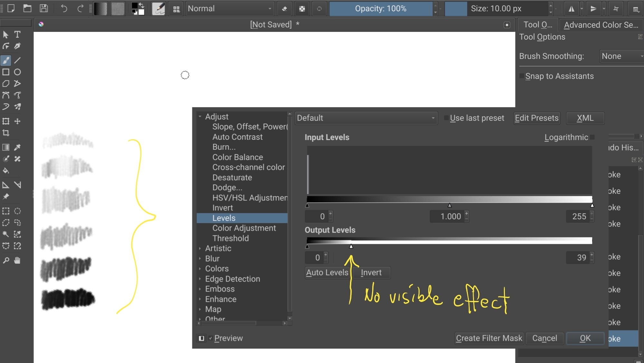
Task: Enable the Snap to Assistants checkbox
Action: [x=521, y=76]
